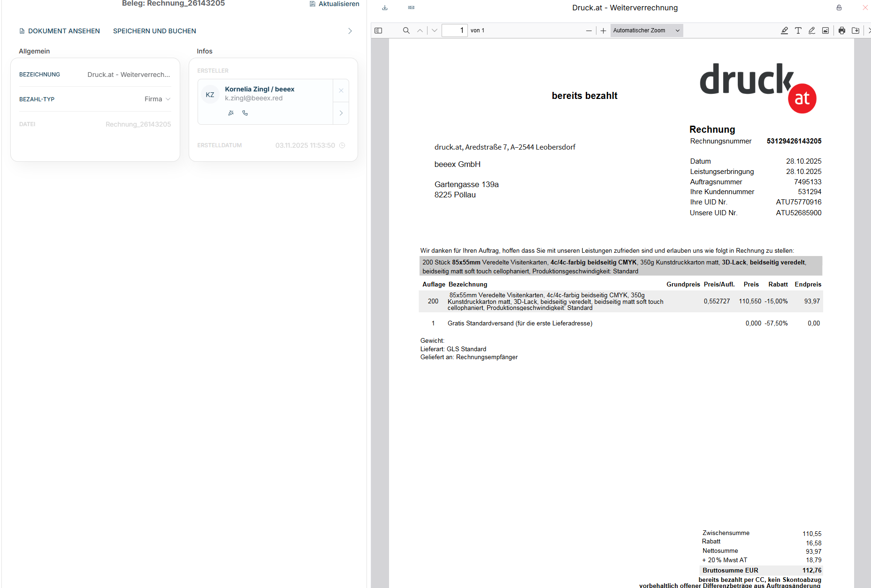
Task: Select the add text annotation tool
Action: [x=798, y=30]
